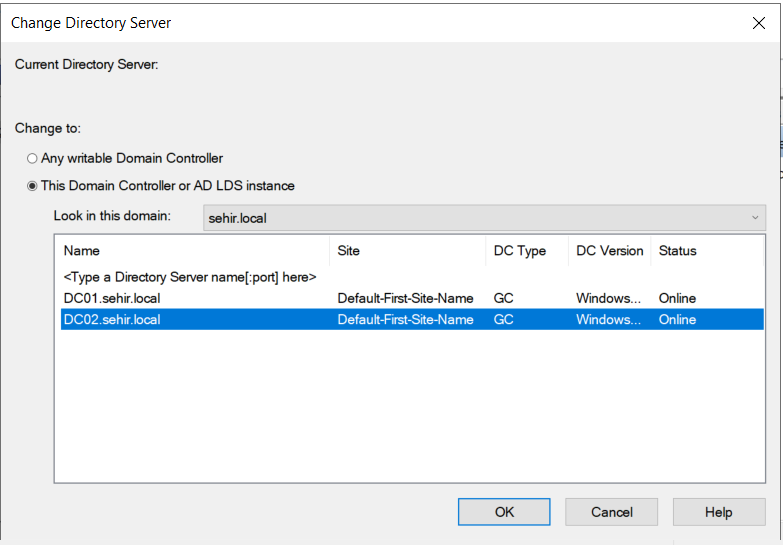Click the DC Version column header

609,251
